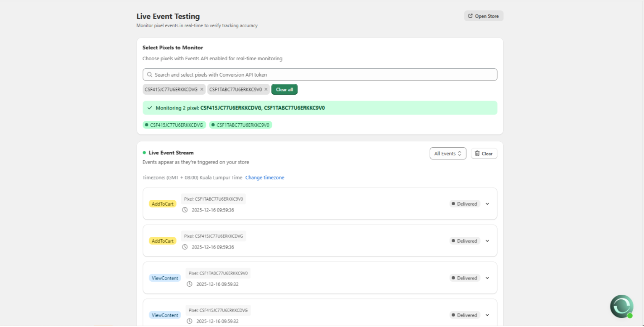Expand the ViewContent event for pixel CSF1TABC77U6ERKKC9V0

point(487,278)
